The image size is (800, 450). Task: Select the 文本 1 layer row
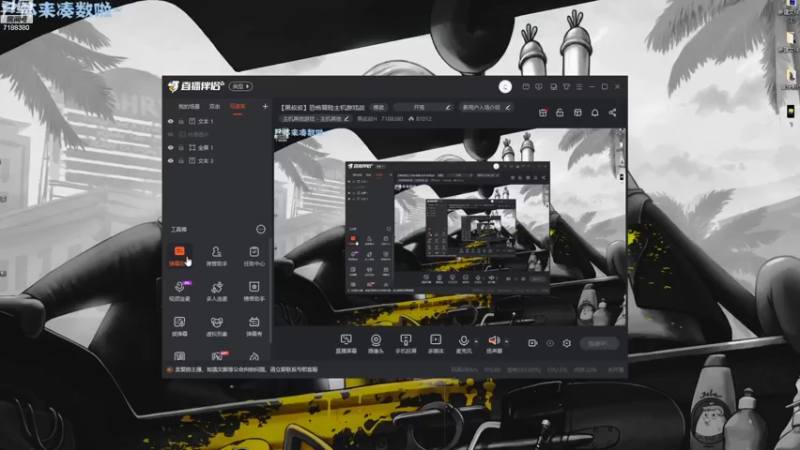coord(218,121)
